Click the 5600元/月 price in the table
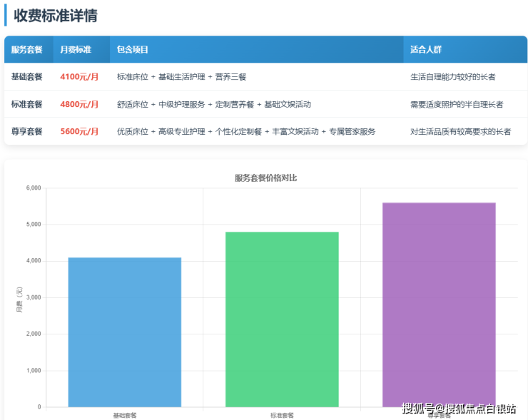The image size is (528, 420). [x=79, y=131]
